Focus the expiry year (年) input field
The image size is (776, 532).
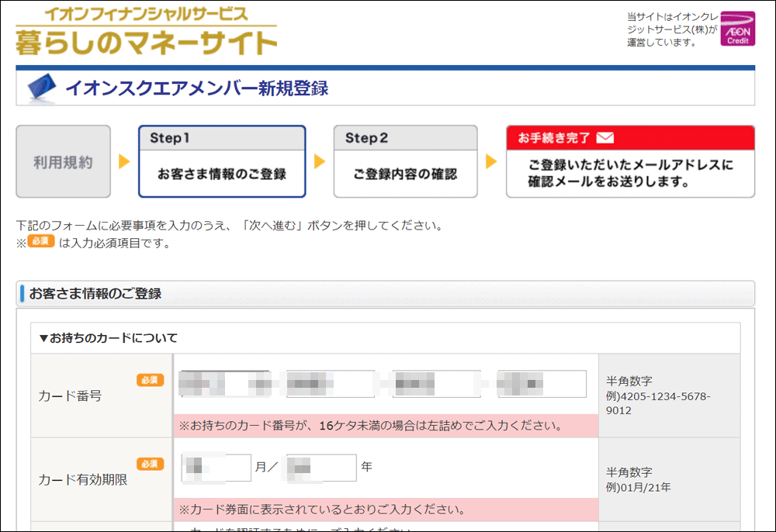tap(321, 468)
